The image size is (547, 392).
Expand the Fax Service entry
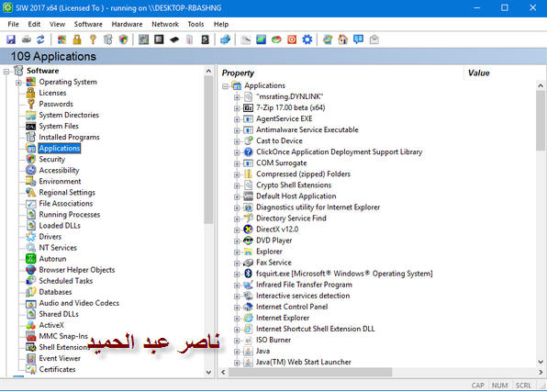click(x=237, y=263)
